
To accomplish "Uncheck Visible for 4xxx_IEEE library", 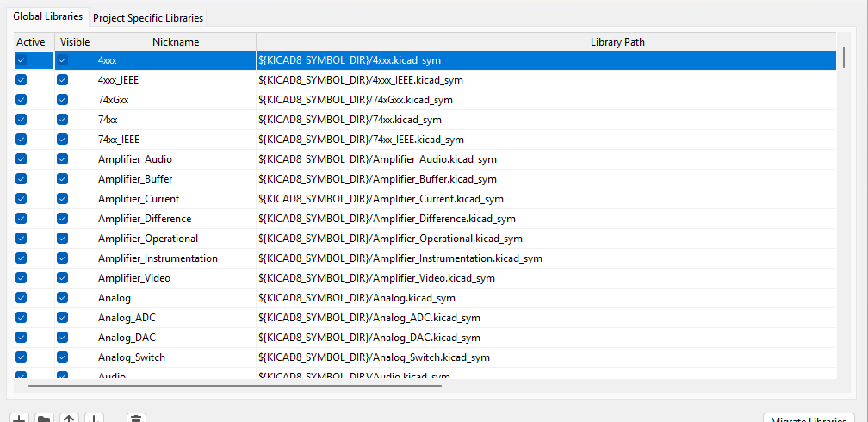I will [63, 80].
